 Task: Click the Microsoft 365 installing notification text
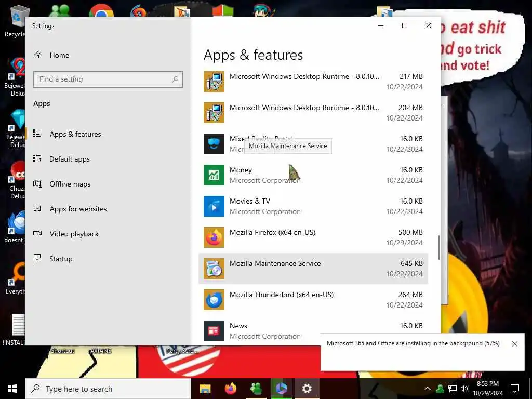(413, 343)
